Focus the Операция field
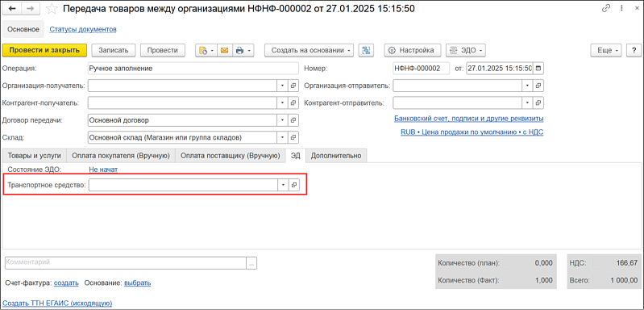644x310 pixels. (193, 69)
